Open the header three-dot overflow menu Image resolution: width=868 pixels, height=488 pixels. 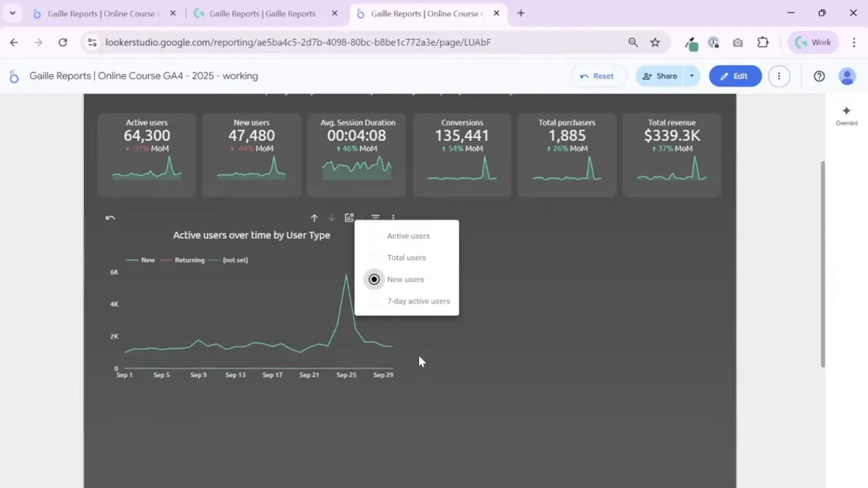778,76
